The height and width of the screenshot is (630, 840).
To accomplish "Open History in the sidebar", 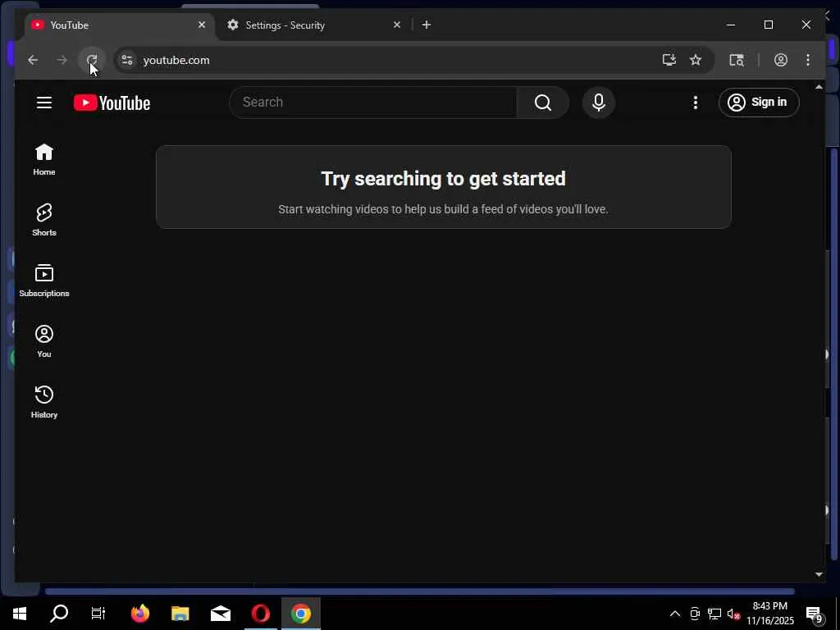I will [44, 402].
